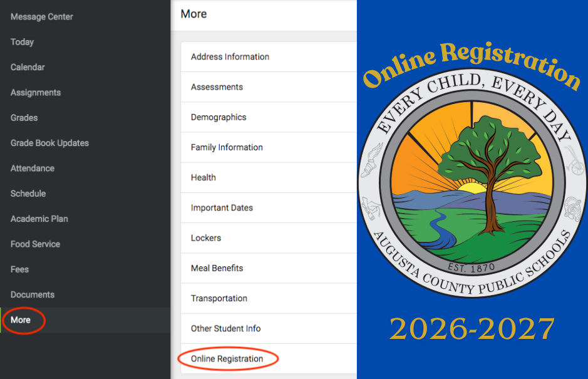
Task: Click the Health list item
Action: click(269, 177)
